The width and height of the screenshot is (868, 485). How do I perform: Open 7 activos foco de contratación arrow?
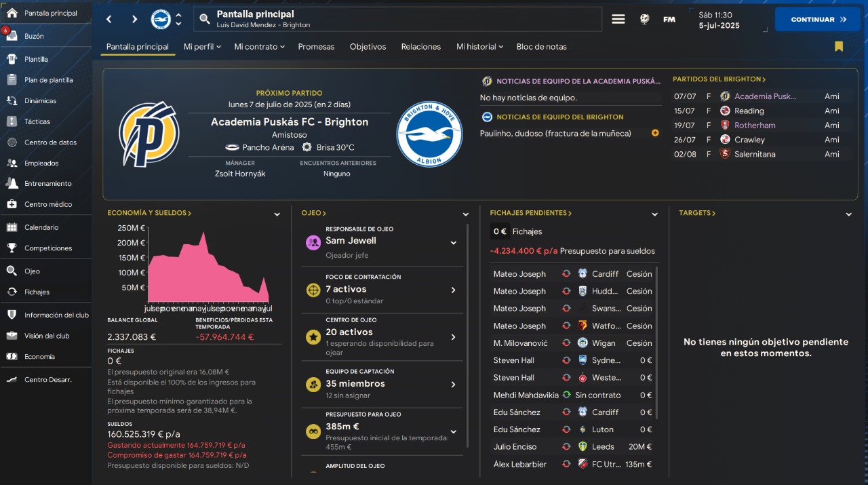coord(454,290)
